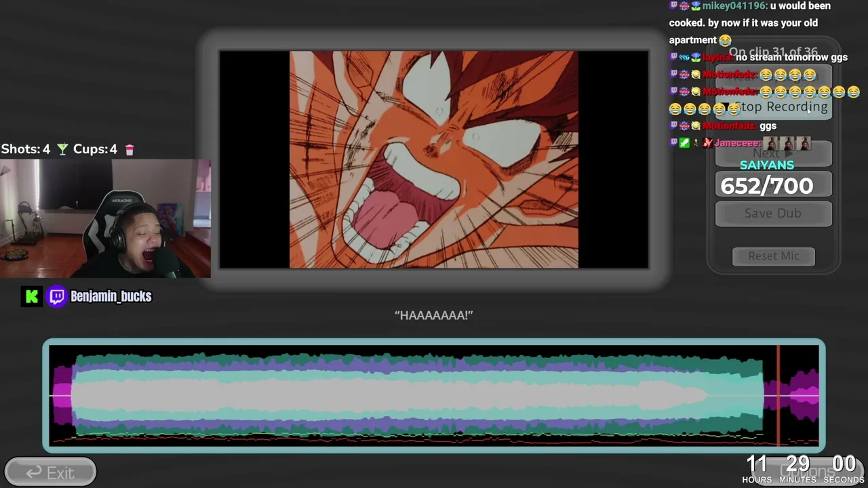Click the "On clip 31 of 36" status text
Image resolution: width=868 pixels, height=488 pixels.
pyautogui.click(x=773, y=52)
